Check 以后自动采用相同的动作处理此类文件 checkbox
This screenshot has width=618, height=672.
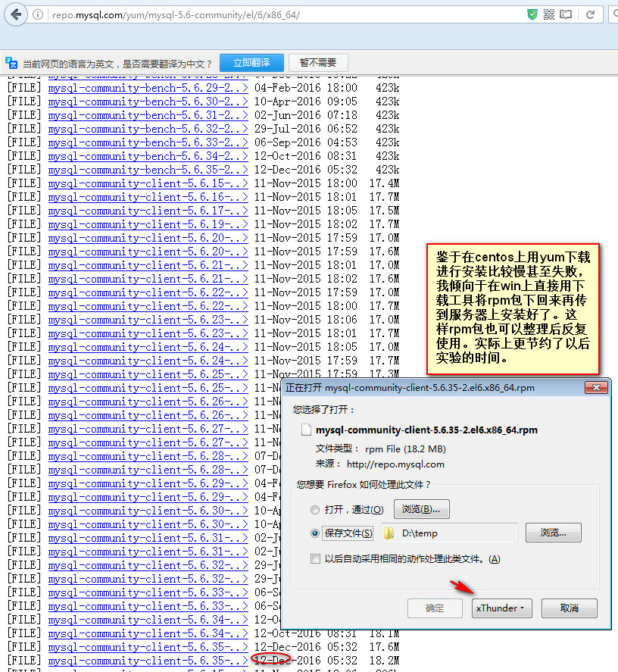pos(315,559)
